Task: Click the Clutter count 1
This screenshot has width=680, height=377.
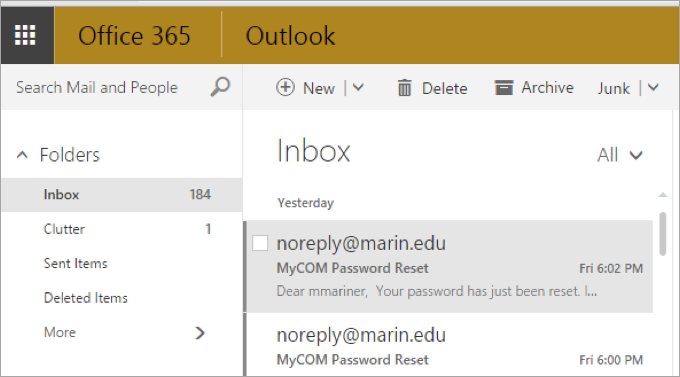Action: point(208,229)
